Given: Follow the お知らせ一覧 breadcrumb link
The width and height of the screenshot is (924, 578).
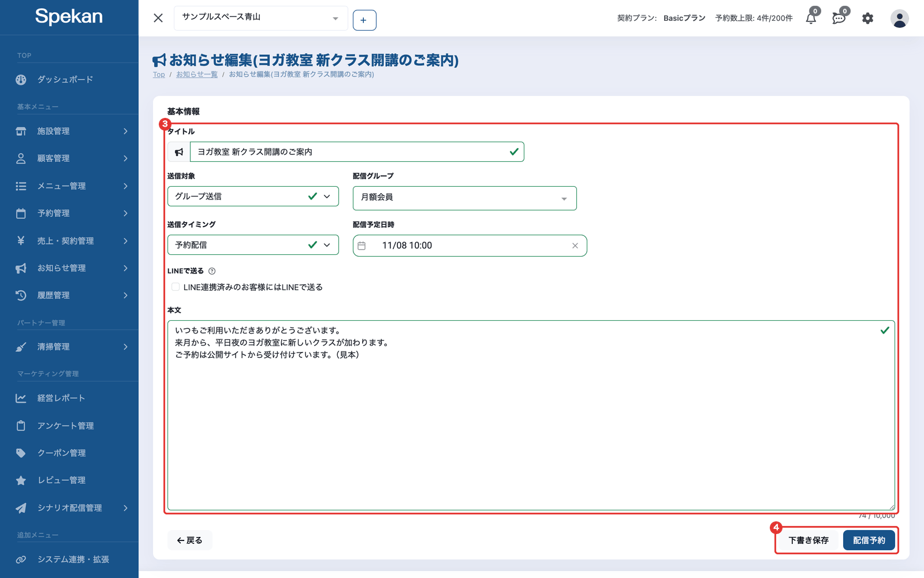Looking at the screenshot, I should pos(197,75).
